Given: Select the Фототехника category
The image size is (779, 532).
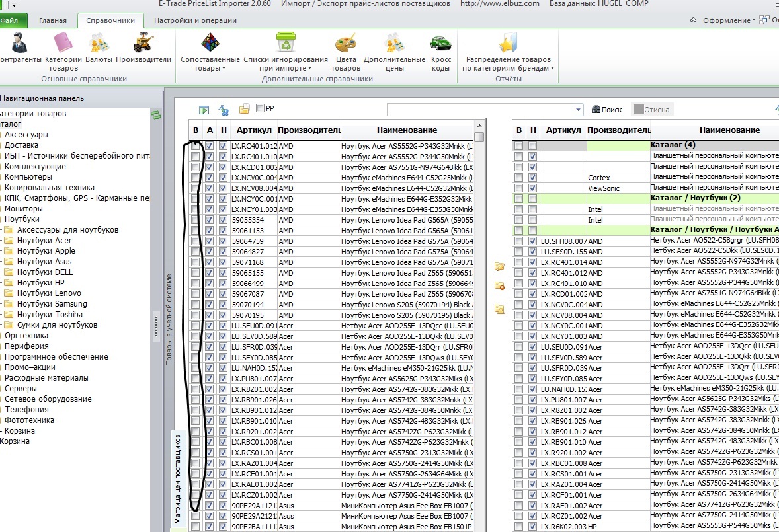Looking at the screenshot, I should click(x=29, y=420).
